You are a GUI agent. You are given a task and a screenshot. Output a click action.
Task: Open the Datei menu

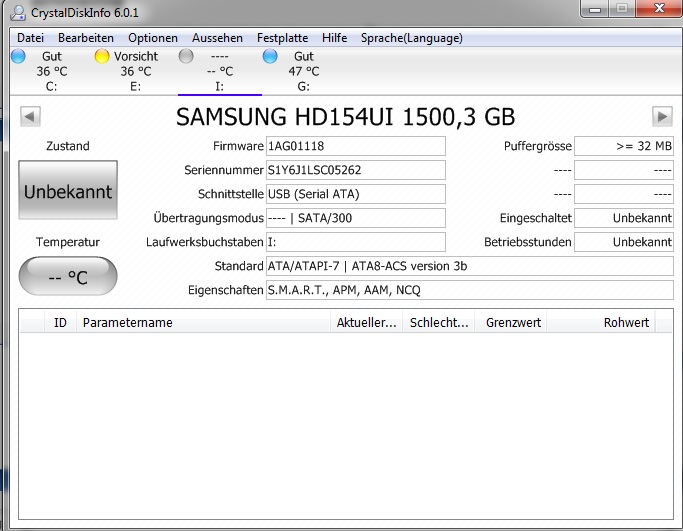(x=30, y=38)
